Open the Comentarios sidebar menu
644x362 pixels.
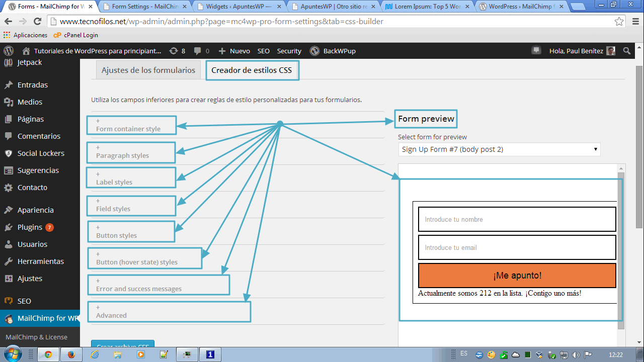tap(40, 136)
